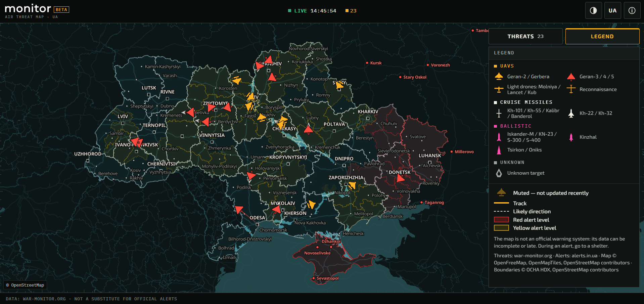Click the orange drone marker near Sumy
644x304 pixels.
339,85
